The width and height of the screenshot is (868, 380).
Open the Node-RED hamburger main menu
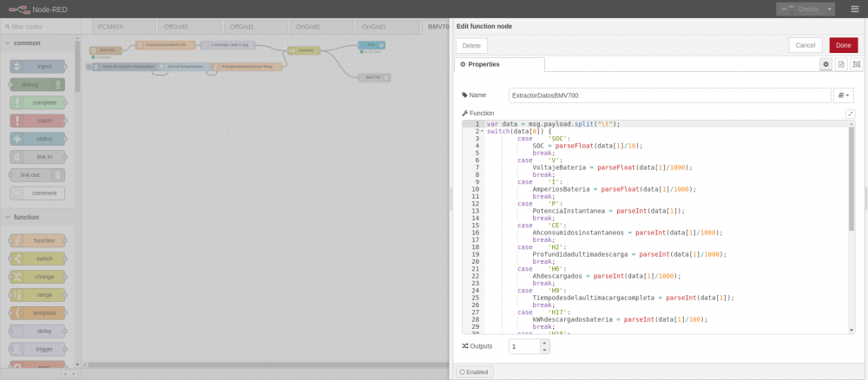click(x=855, y=9)
